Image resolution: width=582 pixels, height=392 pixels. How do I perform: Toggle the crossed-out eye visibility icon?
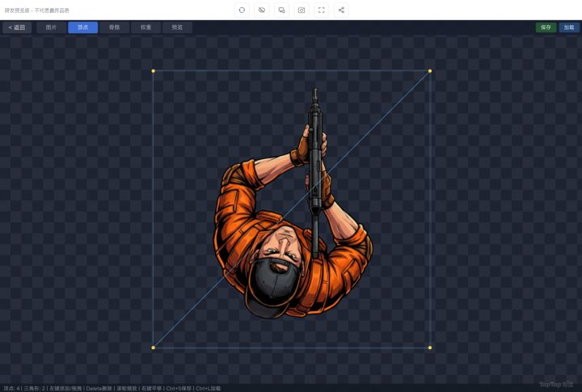(x=261, y=10)
